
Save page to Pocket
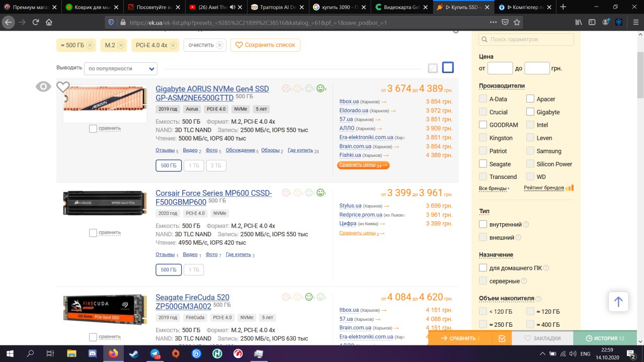pos(505,23)
